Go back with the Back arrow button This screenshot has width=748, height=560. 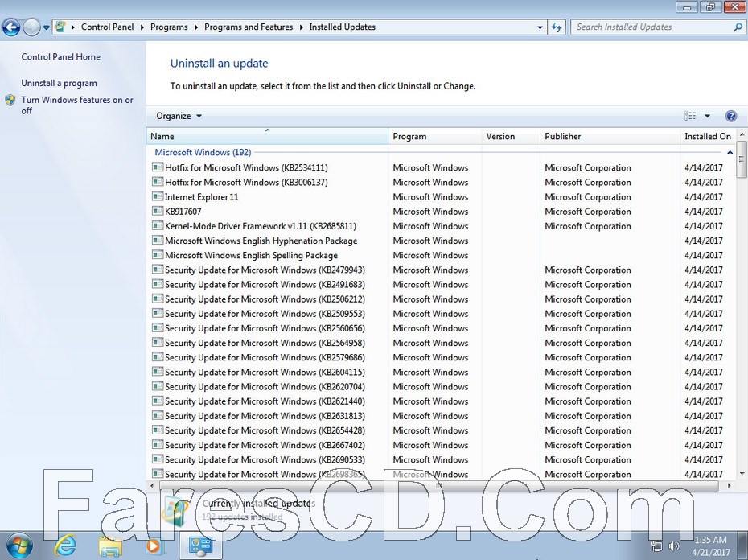[11, 27]
